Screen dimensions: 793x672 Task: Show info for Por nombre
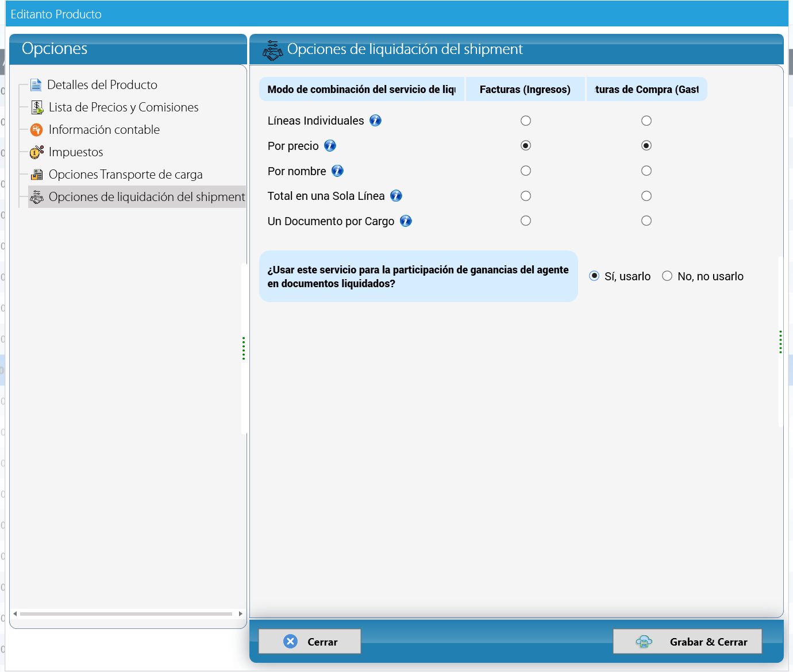337,171
